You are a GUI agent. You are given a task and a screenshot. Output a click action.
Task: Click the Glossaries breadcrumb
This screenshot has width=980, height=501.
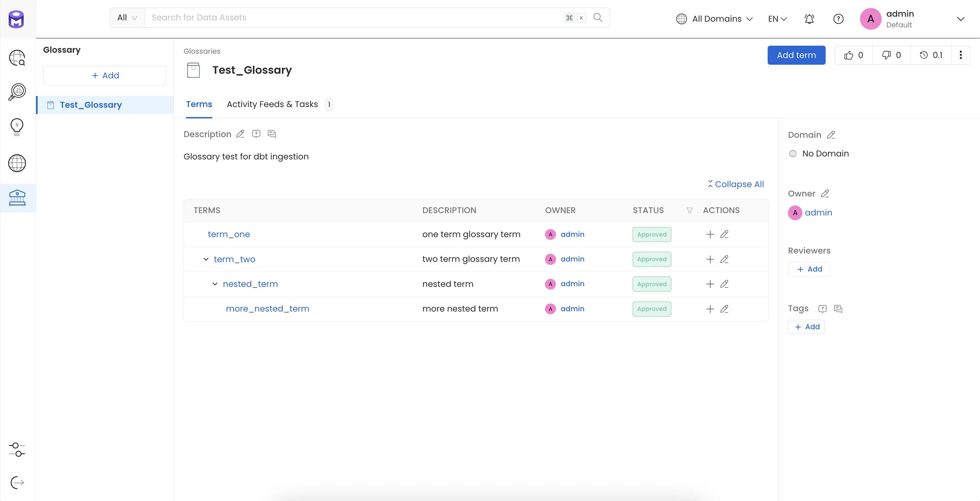pyautogui.click(x=202, y=51)
